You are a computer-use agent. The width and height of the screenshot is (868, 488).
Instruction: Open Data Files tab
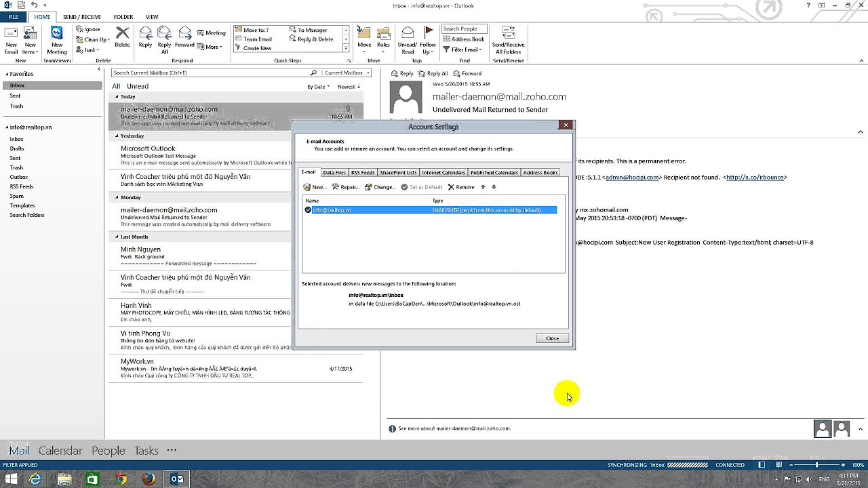(x=334, y=173)
